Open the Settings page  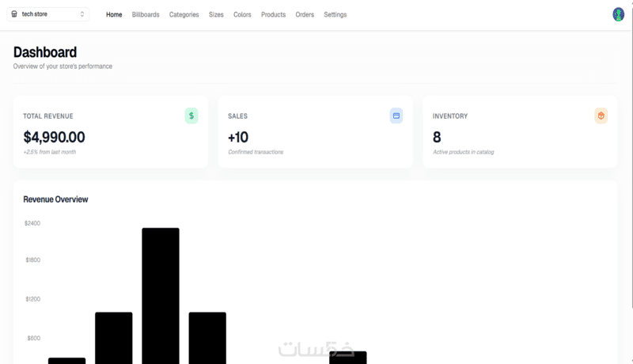tap(335, 14)
